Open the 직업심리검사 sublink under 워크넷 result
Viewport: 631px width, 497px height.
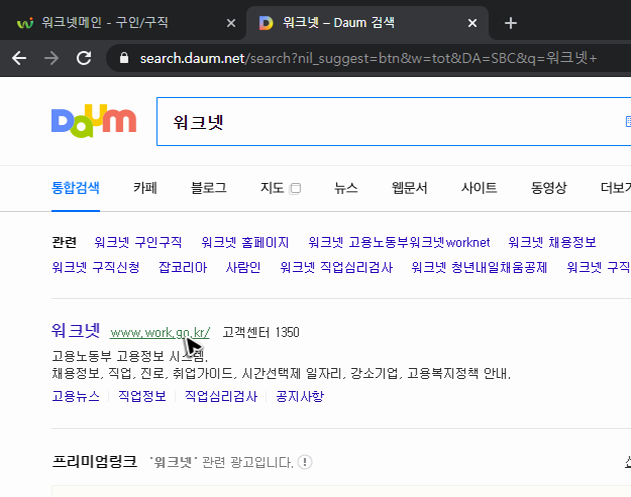pyautogui.click(x=221, y=396)
